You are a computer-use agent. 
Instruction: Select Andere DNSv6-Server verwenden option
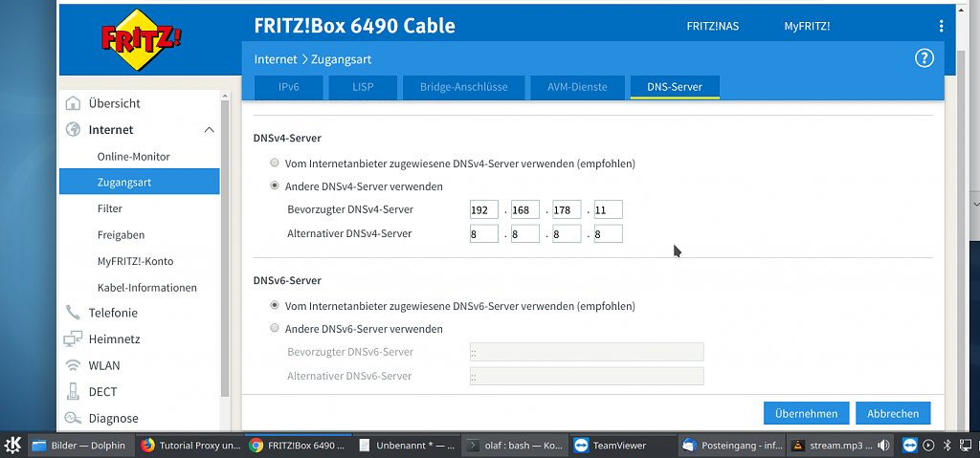pos(275,329)
